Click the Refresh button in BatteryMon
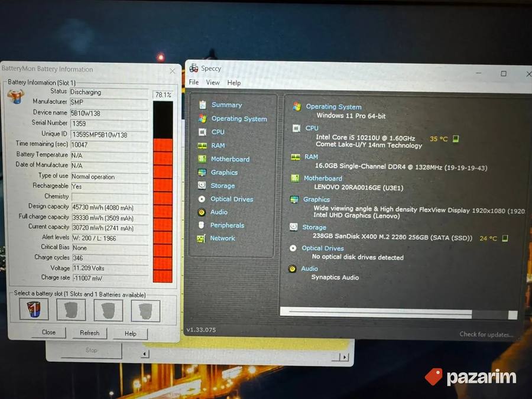Image resolution: width=532 pixels, height=399 pixels. click(x=90, y=333)
